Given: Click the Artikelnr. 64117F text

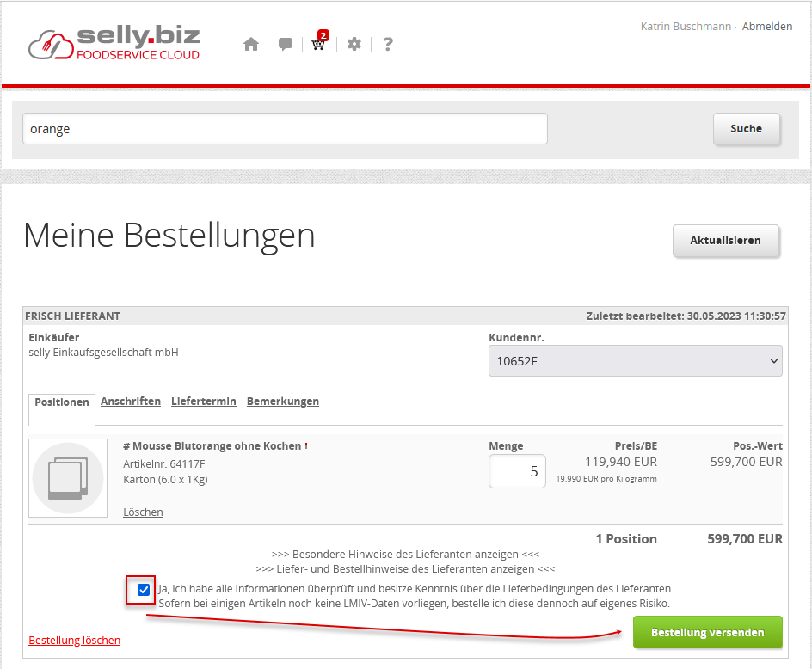Looking at the screenshot, I should pyautogui.click(x=164, y=464).
